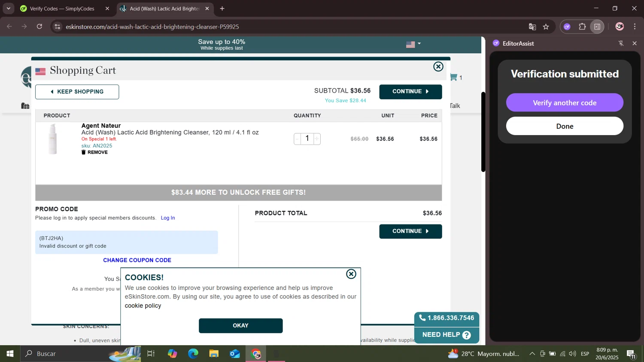Close the Verify Codes — SimplyCodes tab

tap(107, 9)
